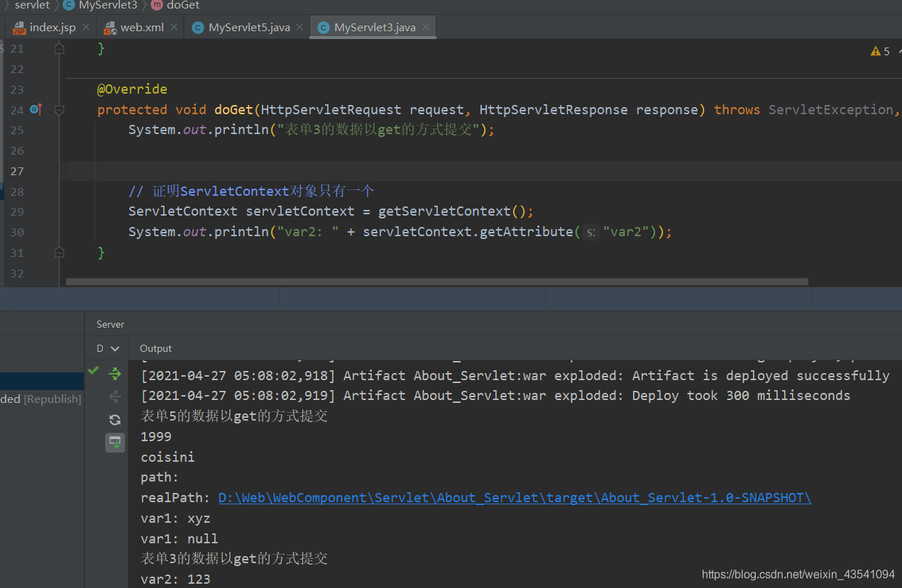Image resolution: width=902 pixels, height=588 pixels.
Task: Click the 'coisini' output line
Action: pos(167,457)
